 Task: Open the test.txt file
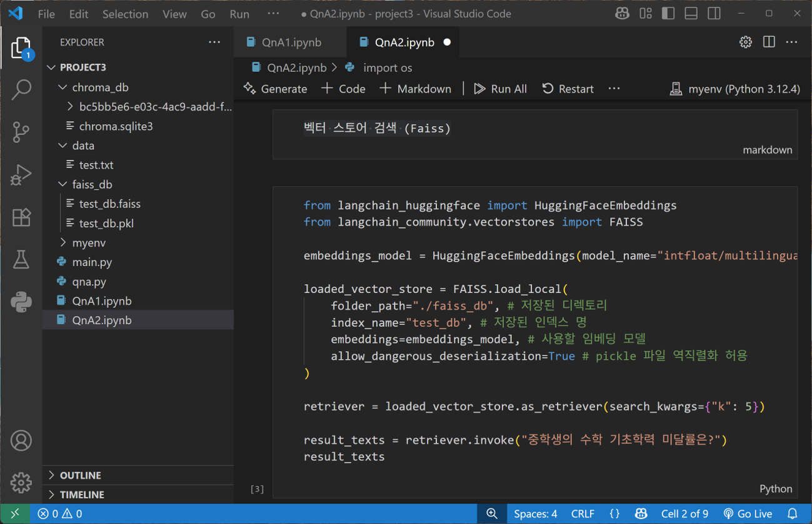tap(138, 165)
